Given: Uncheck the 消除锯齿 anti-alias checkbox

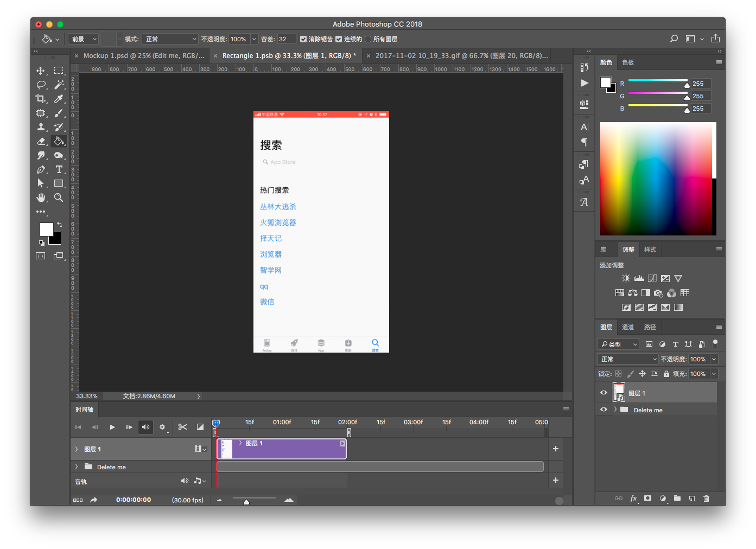Looking at the screenshot, I should tap(303, 39).
